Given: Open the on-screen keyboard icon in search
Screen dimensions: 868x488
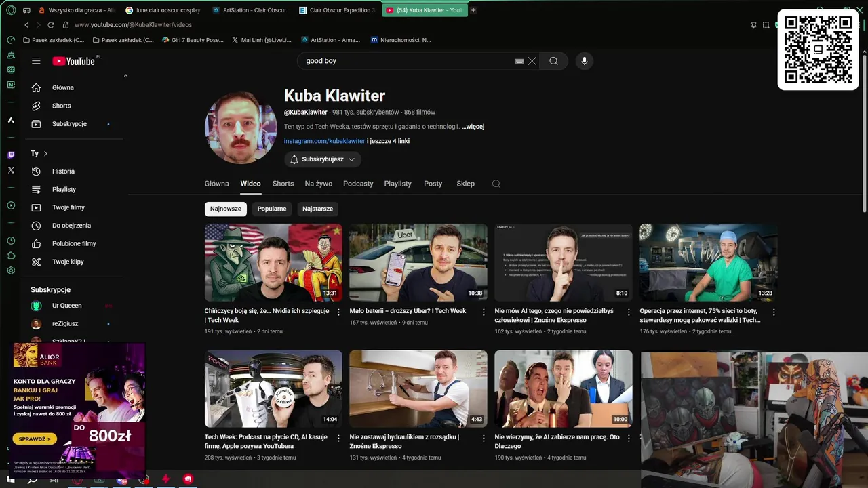Looking at the screenshot, I should pos(519,61).
